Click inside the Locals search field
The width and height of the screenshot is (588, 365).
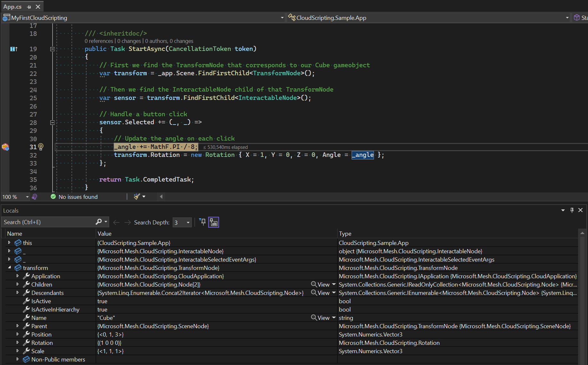click(48, 222)
